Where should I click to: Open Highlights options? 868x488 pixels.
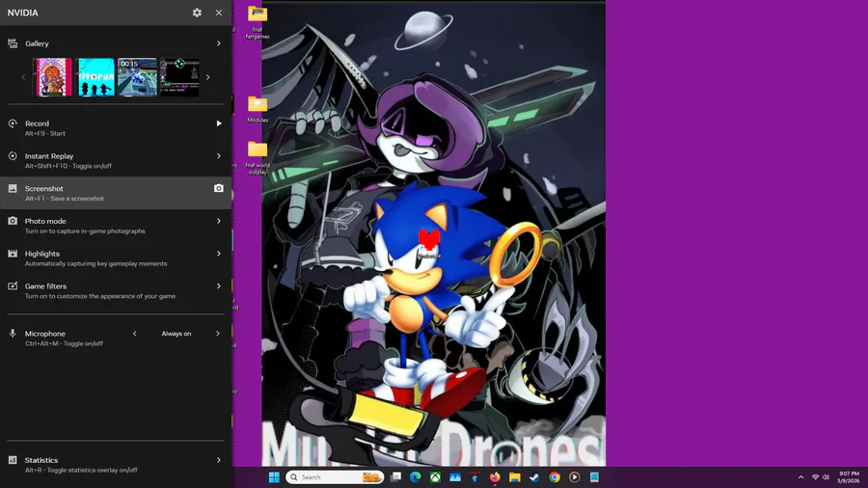(x=115, y=258)
